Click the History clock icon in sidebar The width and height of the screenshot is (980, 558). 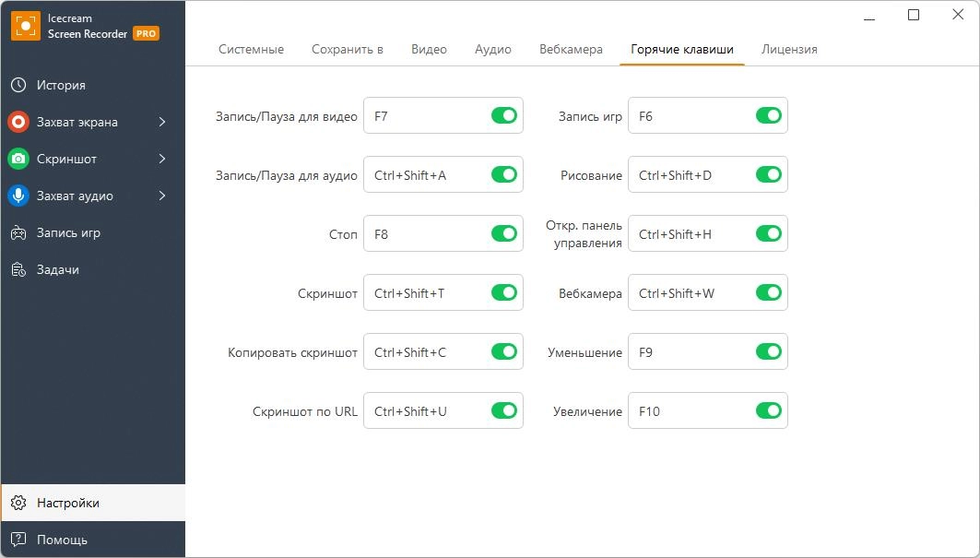pos(18,85)
